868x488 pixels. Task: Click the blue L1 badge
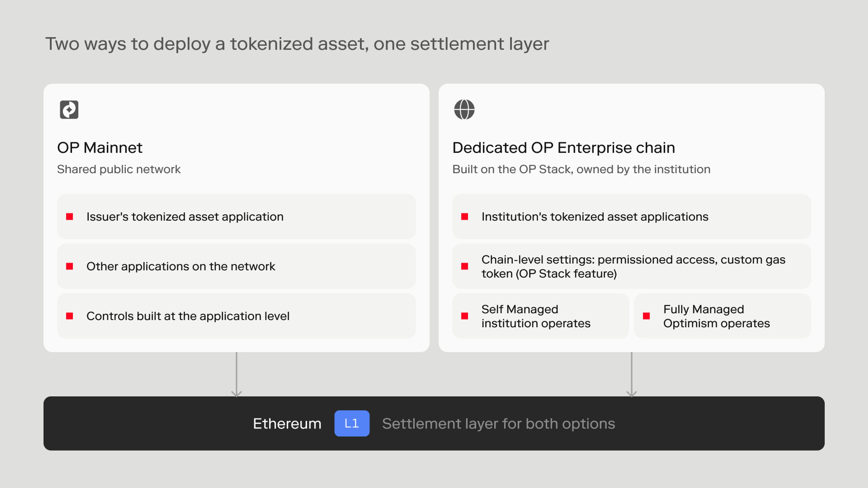tap(352, 423)
